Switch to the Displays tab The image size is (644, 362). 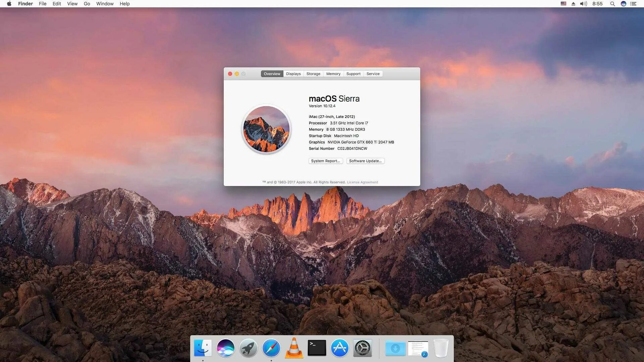[x=293, y=74]
